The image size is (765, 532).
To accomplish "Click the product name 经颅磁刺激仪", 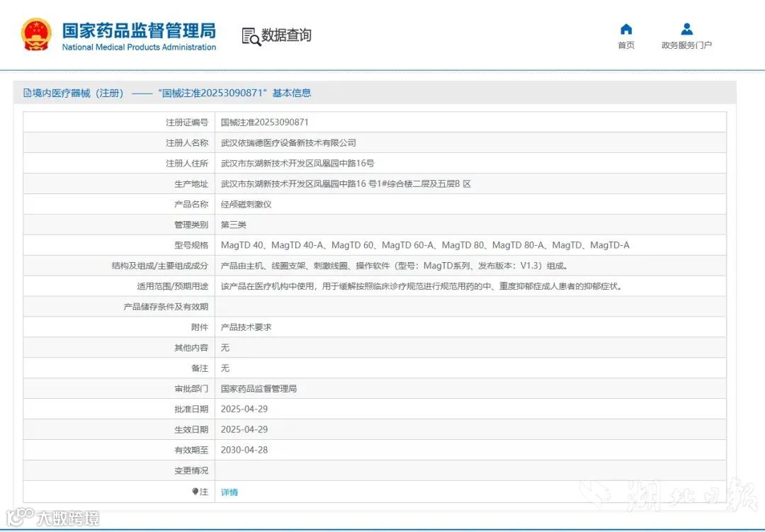I will point(246,204).
